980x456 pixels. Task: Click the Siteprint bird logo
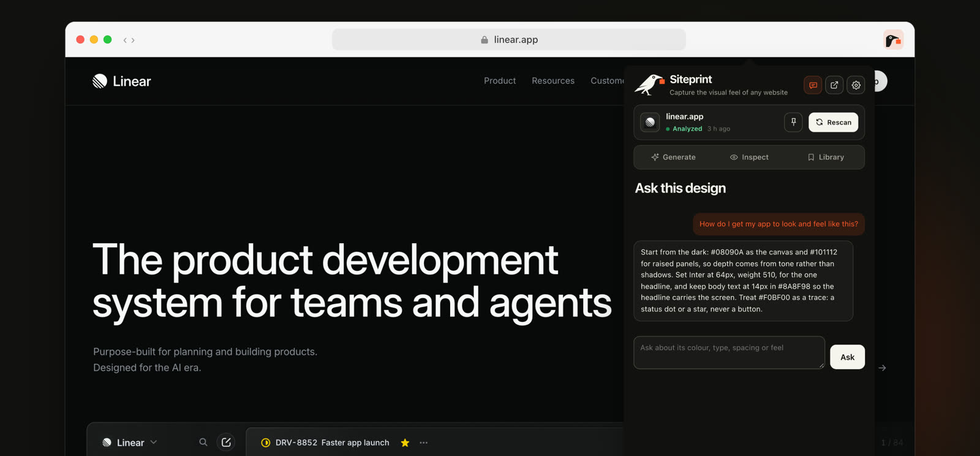(649, 85)
